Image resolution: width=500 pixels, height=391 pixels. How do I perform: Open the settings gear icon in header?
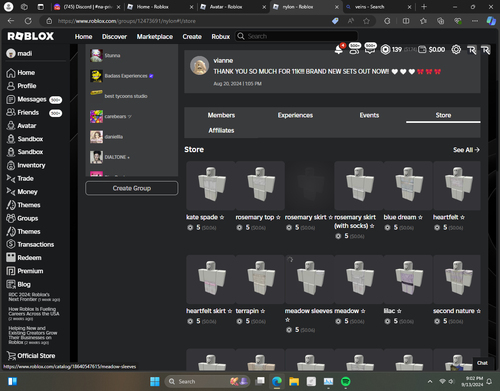pyautogui.click(x=456, y=50)
